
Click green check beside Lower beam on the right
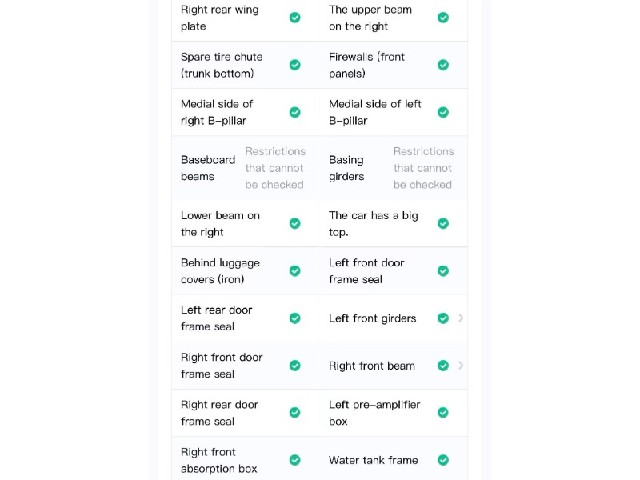(x=295, y=224)
